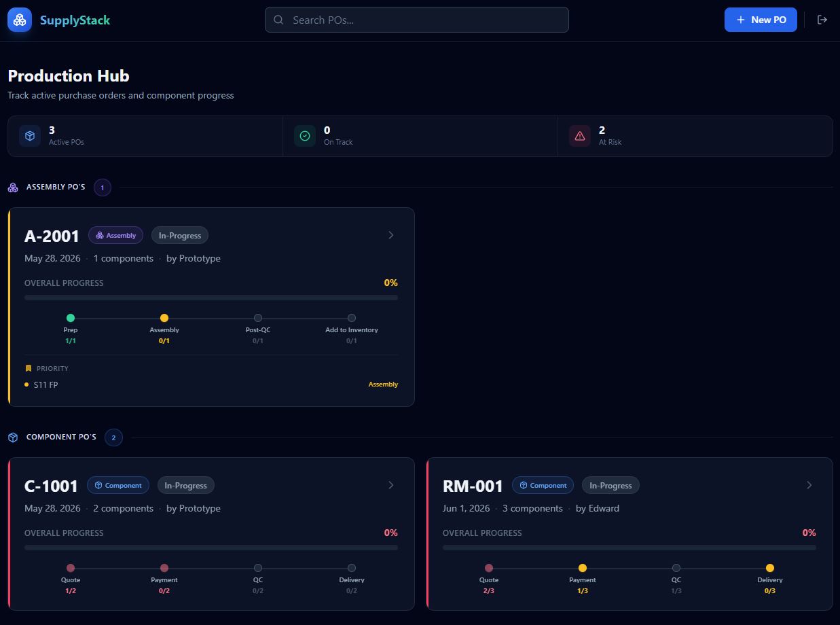Click the Component PO's count badge
This screenshot has width=840, height=625.
(113, 437)
